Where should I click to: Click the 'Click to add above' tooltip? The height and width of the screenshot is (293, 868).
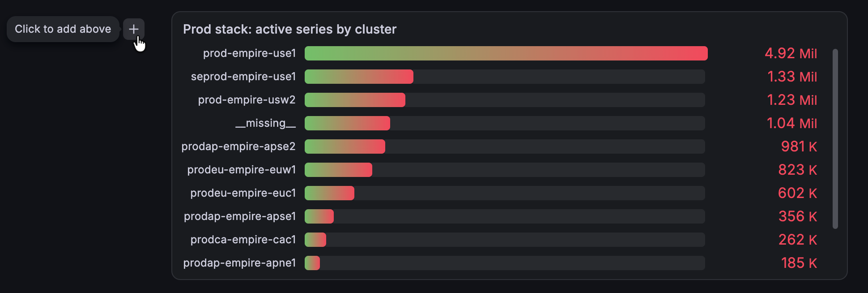tap(63, 29)
